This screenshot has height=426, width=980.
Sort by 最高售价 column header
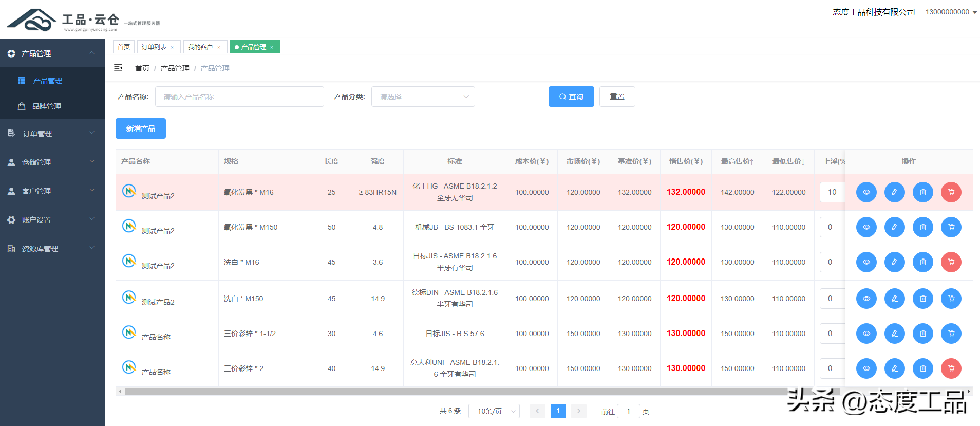point(737,161)
